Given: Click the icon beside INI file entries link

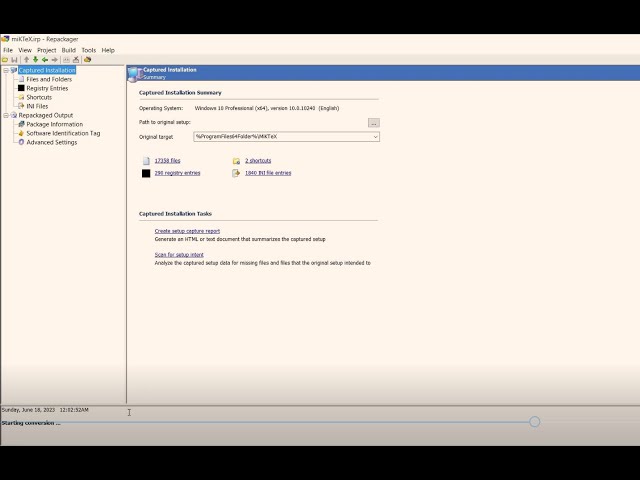Looking at the screenshot, I should click(x=236, y=173).
